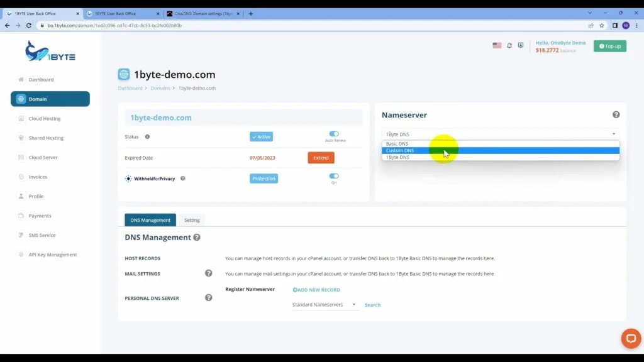Click the browser forward arrow

click(x=18, y=25)
